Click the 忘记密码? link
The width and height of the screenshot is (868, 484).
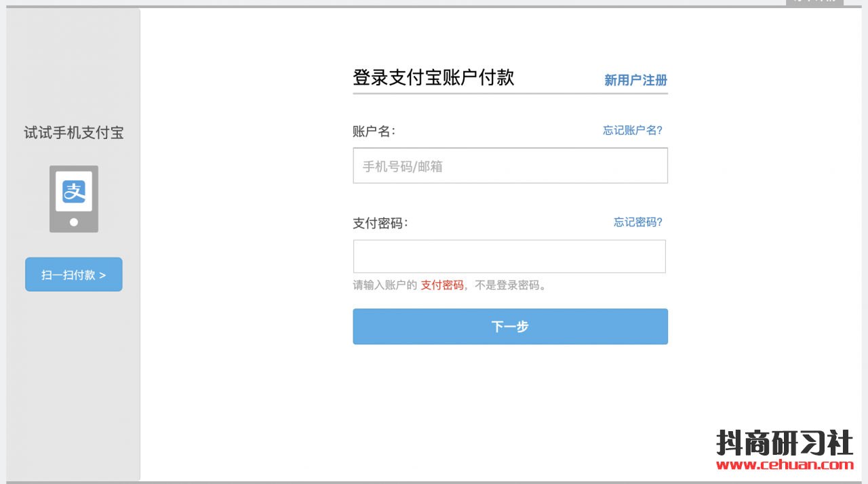tap(638, 222)
